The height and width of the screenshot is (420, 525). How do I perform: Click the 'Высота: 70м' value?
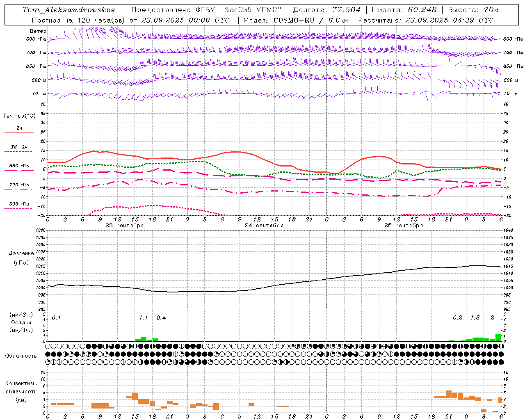click(473, 10)
